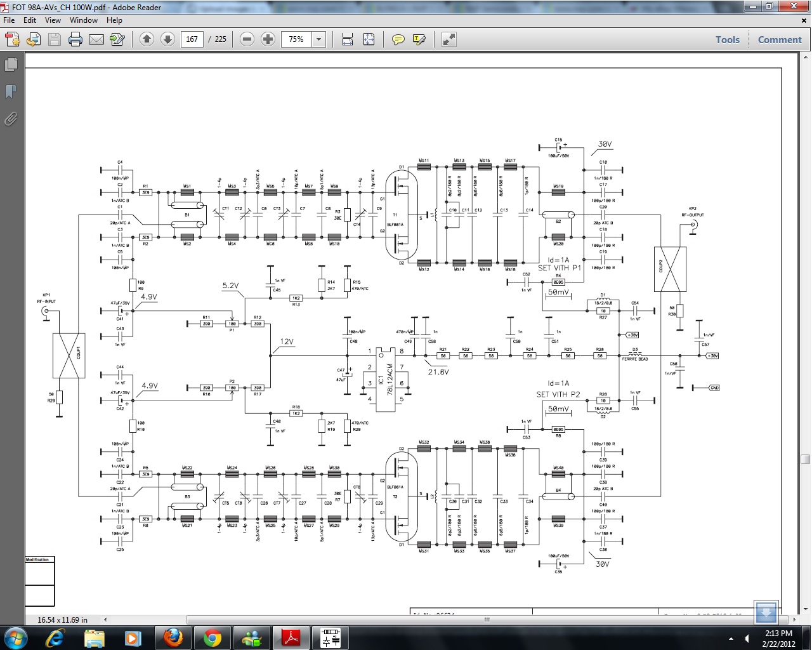The width and height of the screenshot is (812, 650).
Task: Zoom in with the plus button
Action: [x=268, y=39]
